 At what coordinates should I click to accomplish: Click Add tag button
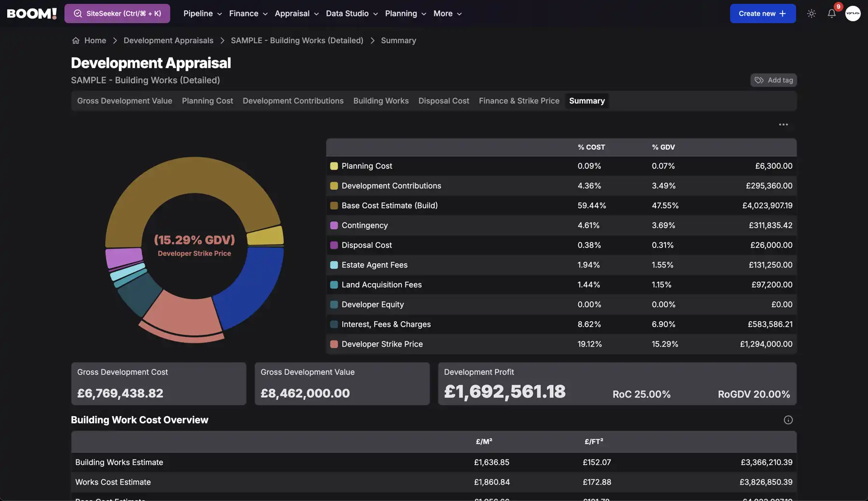[773, 80]
